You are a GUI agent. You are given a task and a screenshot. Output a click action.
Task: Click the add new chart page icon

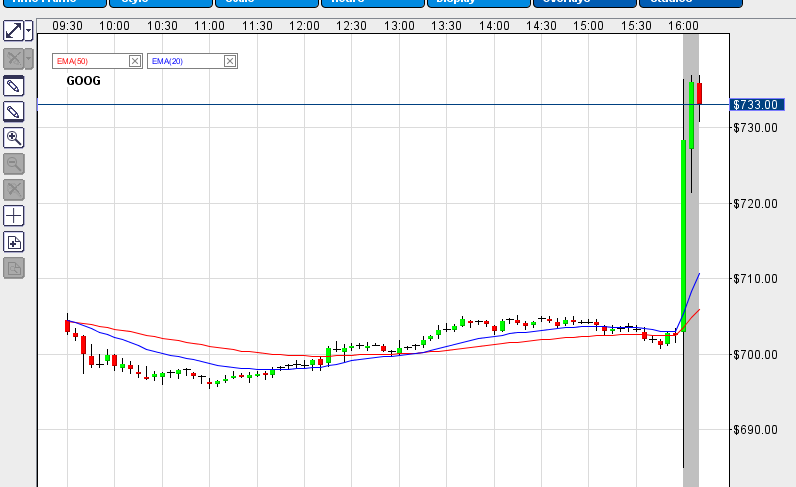[14, 242]
